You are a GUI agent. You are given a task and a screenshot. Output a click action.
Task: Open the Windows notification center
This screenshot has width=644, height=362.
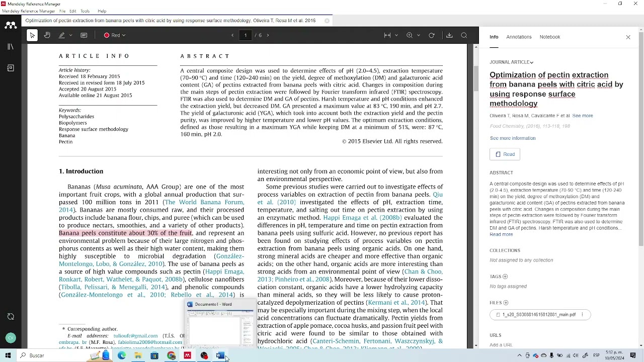coord(633,355)
